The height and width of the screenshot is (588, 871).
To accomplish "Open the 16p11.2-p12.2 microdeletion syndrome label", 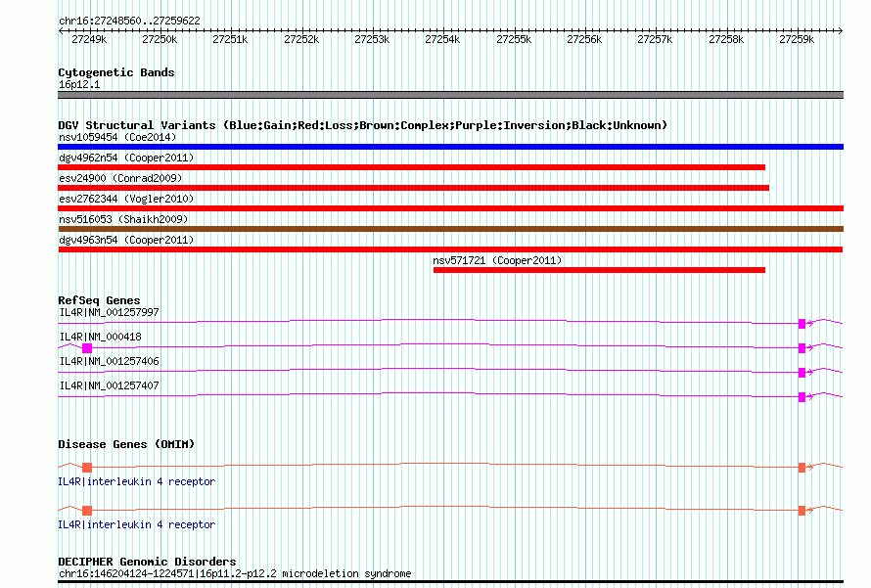I will (x=235, y=573).
